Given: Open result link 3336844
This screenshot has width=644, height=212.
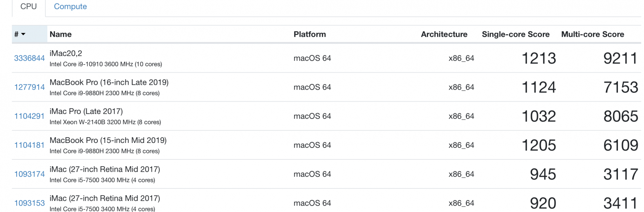Looking at the screenshot, I should pyautogui.click(x=29, y=58).
